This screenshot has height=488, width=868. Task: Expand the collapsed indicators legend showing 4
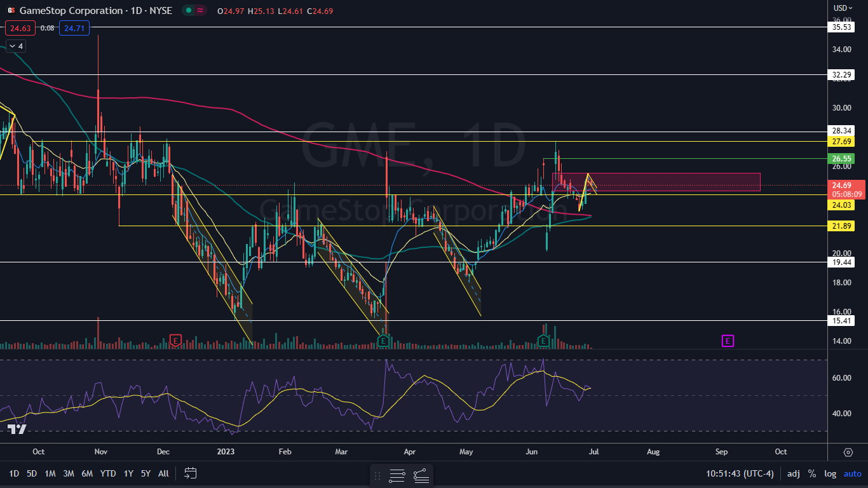(16, 46)
